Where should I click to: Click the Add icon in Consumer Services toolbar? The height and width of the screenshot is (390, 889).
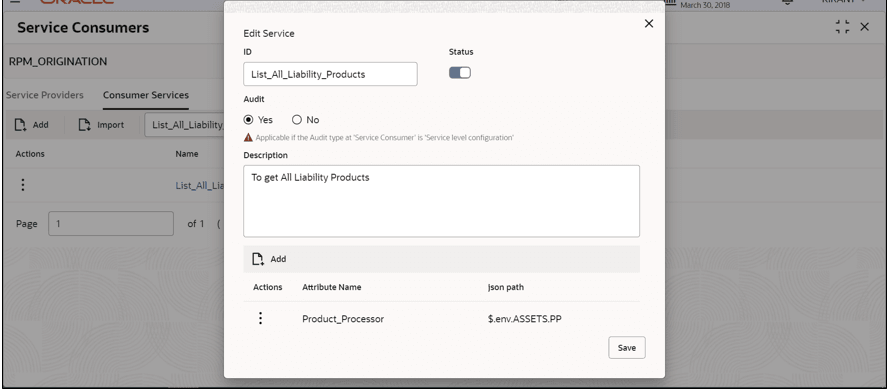20,125
